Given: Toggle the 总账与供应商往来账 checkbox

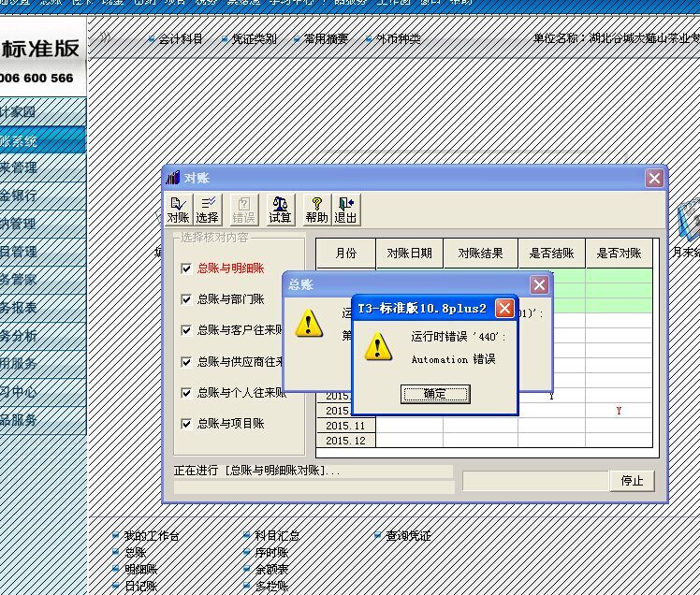Looking at the screenshot, I should point(186,361).
